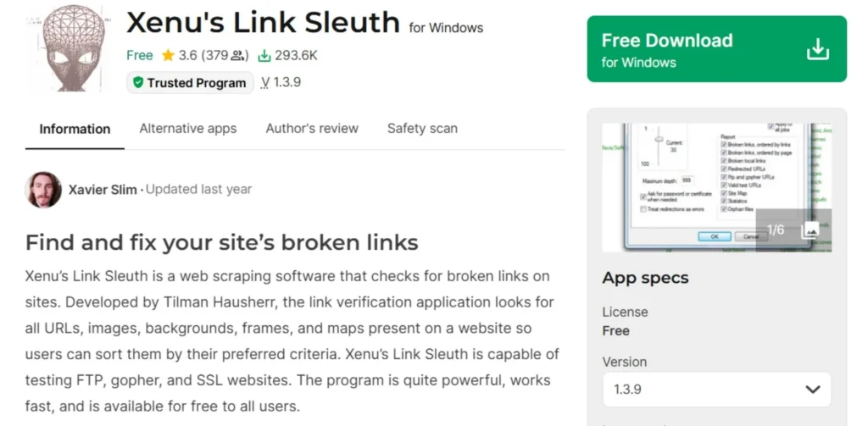Click the download count icon beside 293.6K

[x=264, y=56]
